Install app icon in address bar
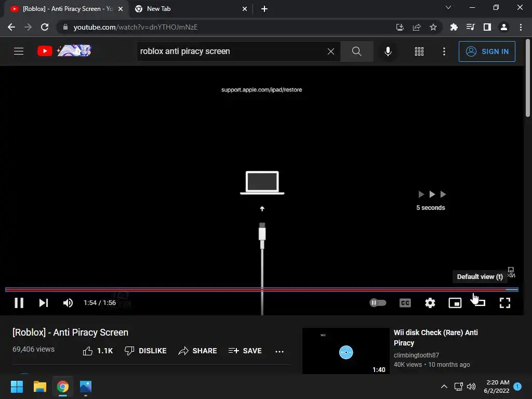 (x=400, y=27)
